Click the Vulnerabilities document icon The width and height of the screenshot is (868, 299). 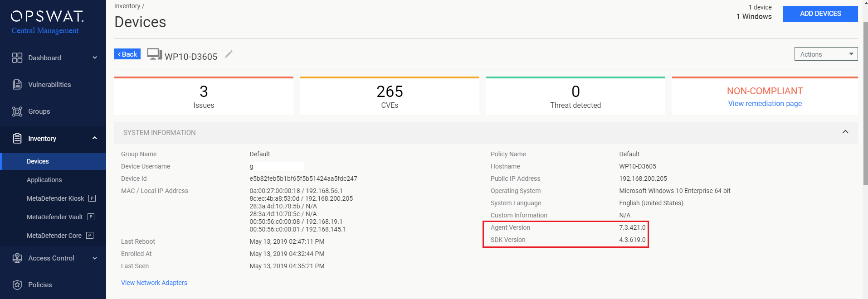point(17,84)
